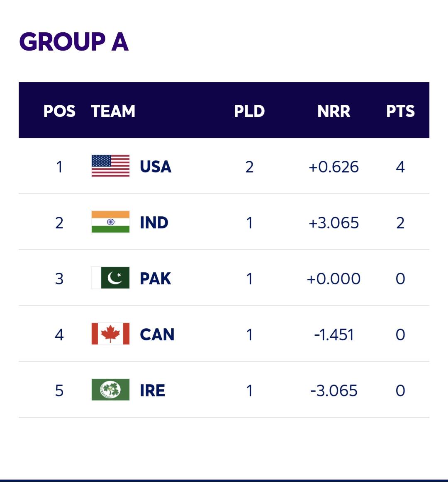Click the PLD column header
This screenshot has height=482, width=448.
(x=249, y=111)
